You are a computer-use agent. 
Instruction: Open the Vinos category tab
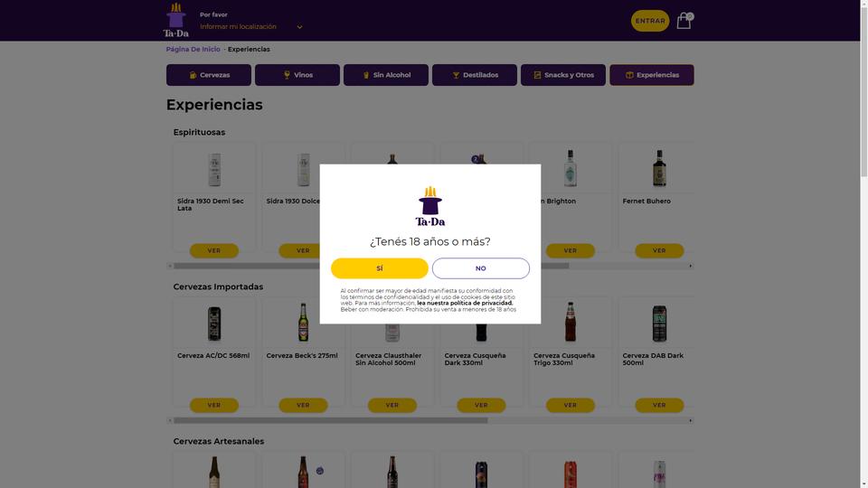point(297,75)
